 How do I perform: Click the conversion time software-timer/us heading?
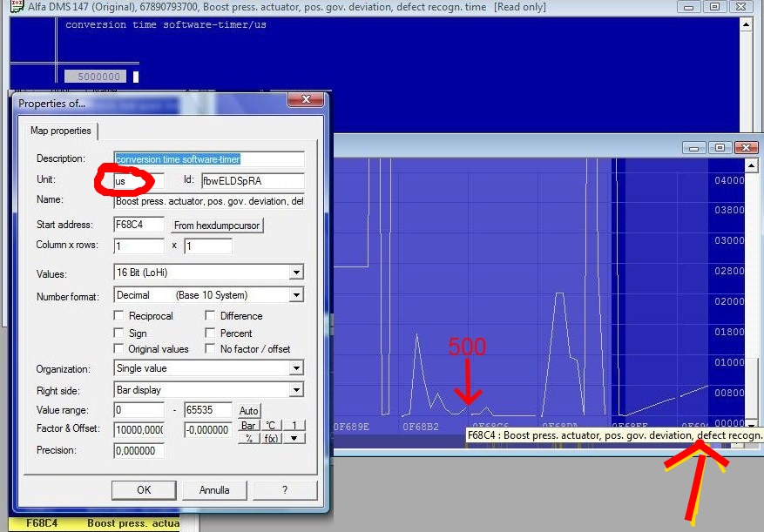tap(166, 25)
